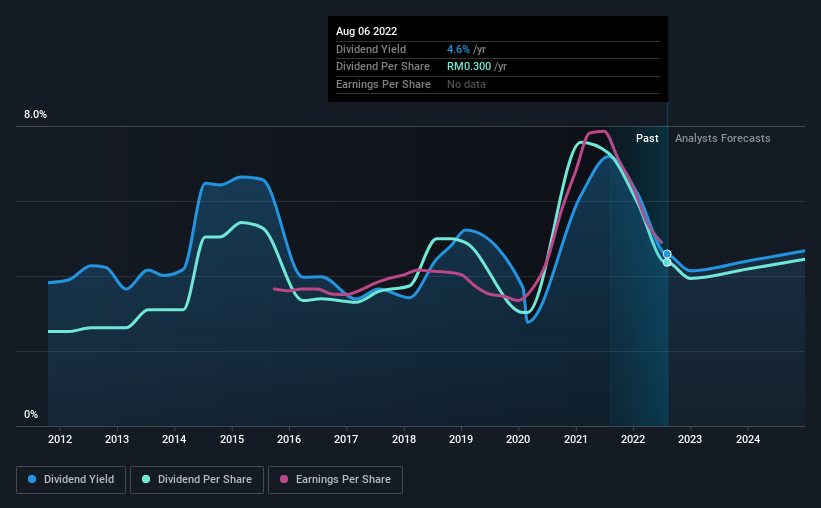The width and height of the screenshot is (821, 508).
Task: Click the 8.0% y-axis label
Action: (x=35, y=114)
